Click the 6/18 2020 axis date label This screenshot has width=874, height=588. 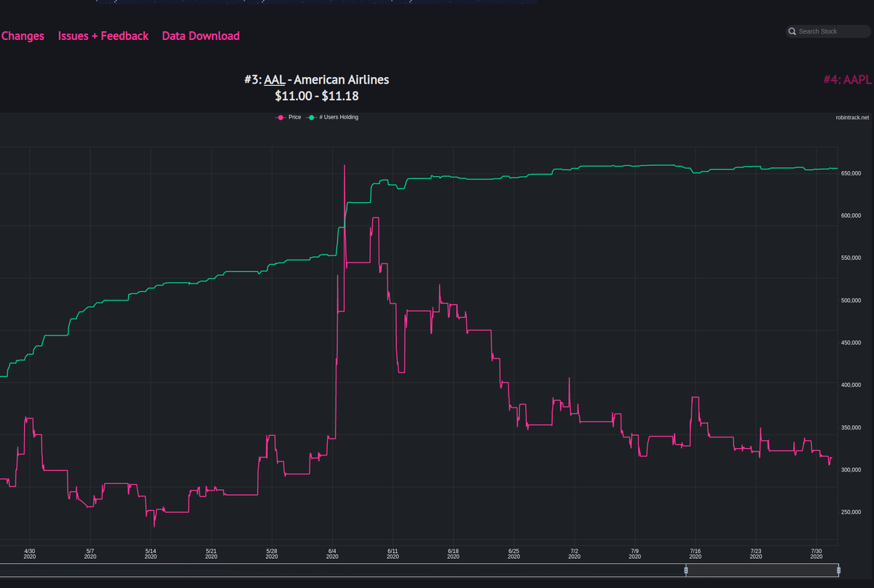pyautogui.click(x=453, y=553)
